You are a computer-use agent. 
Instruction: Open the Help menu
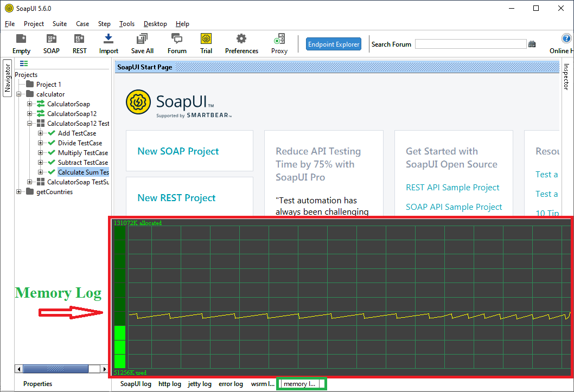point(182,24)
